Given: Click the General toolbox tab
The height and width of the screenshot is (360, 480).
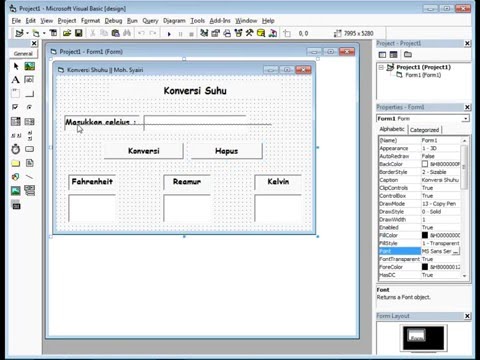Looking at the screenshot, I should 23,54.
